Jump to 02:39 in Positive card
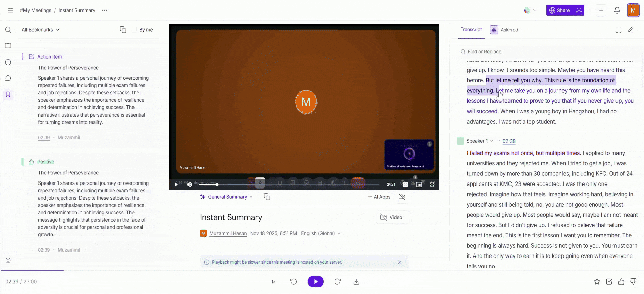 point(44,250)
